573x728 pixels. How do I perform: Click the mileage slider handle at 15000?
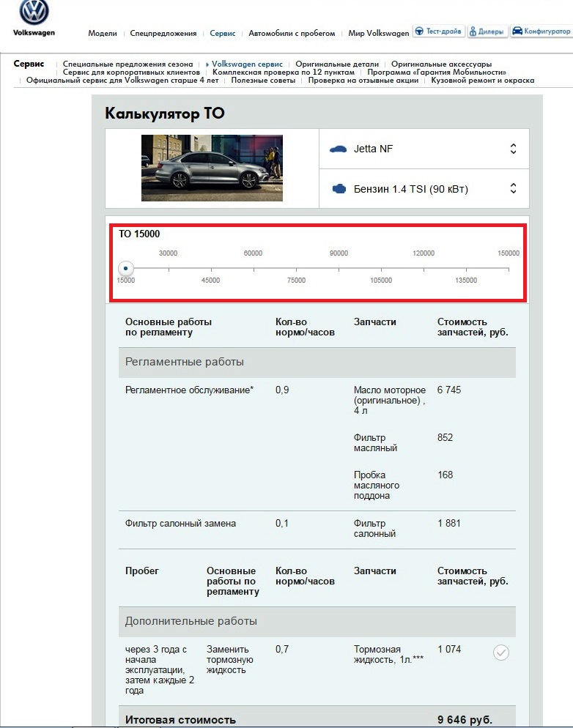126,268
